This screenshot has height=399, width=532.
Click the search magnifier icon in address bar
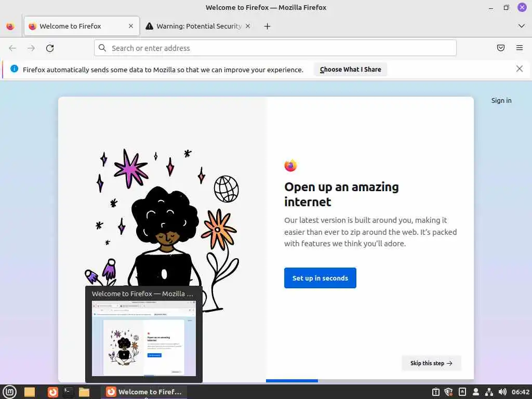tap(102, 48)
